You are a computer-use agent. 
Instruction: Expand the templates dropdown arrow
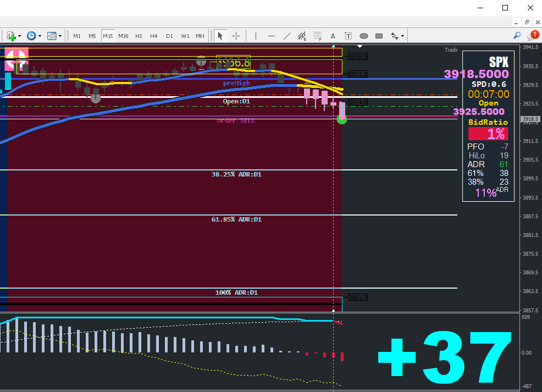(x=60, y=36)
